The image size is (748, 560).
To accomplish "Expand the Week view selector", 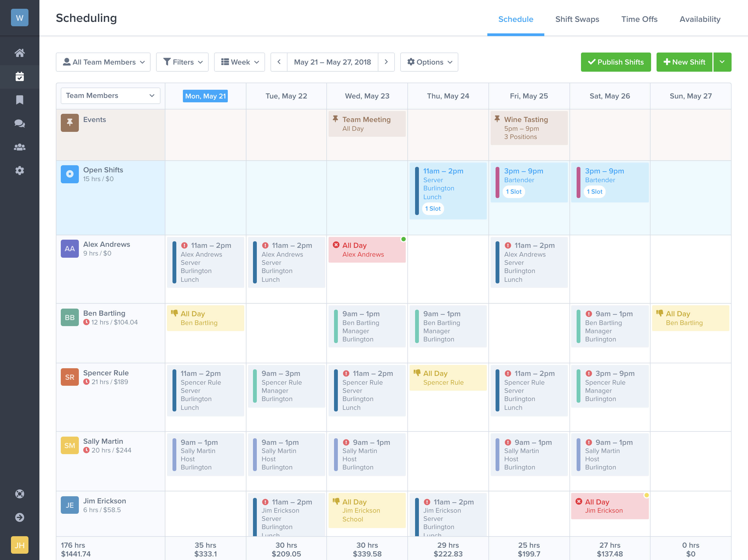I will 240,62.
